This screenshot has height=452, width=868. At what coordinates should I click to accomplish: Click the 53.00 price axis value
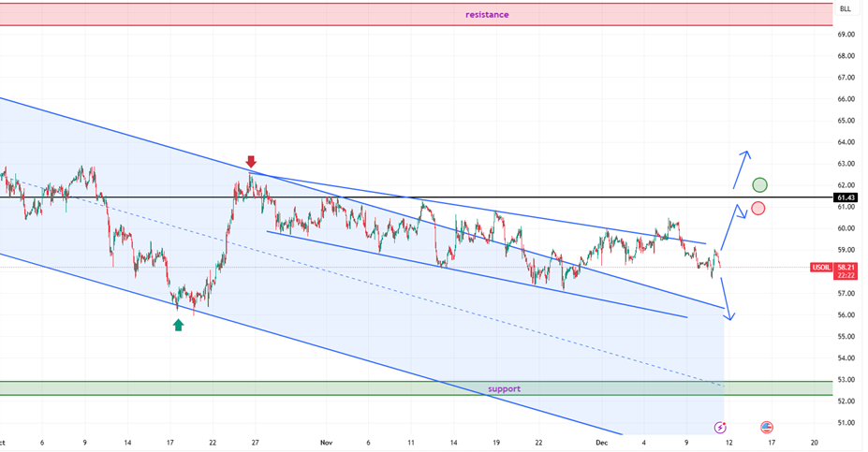846,379
